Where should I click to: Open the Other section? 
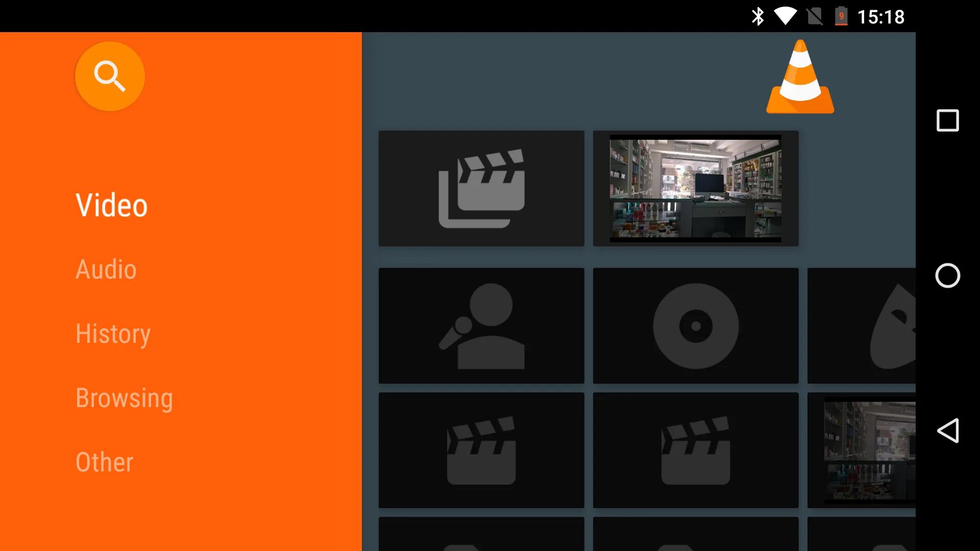(104, 462)
